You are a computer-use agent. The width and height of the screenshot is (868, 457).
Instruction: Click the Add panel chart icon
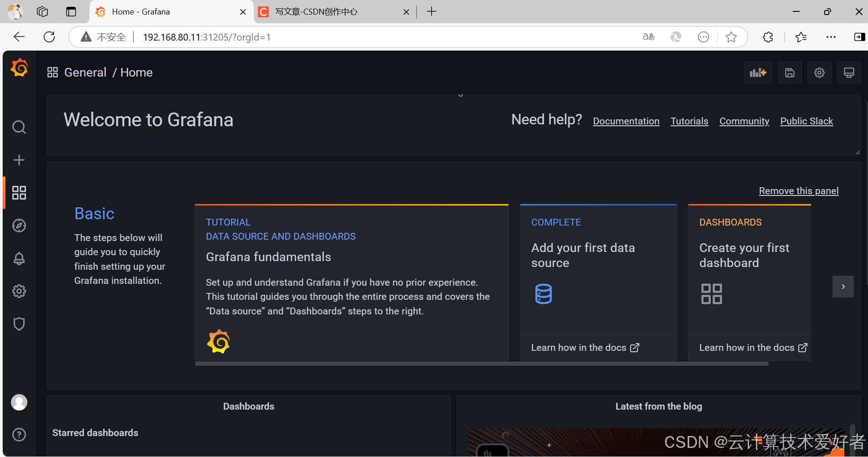coord(758,72)
